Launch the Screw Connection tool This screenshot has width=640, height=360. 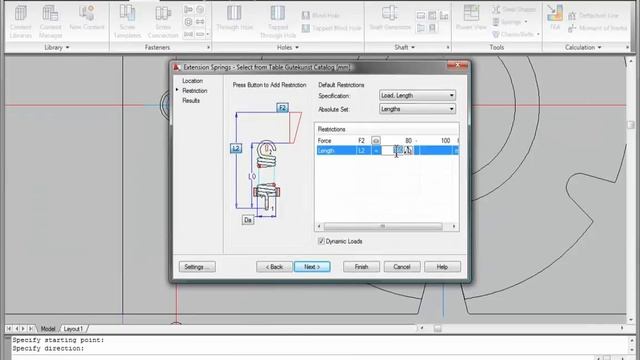163,22
